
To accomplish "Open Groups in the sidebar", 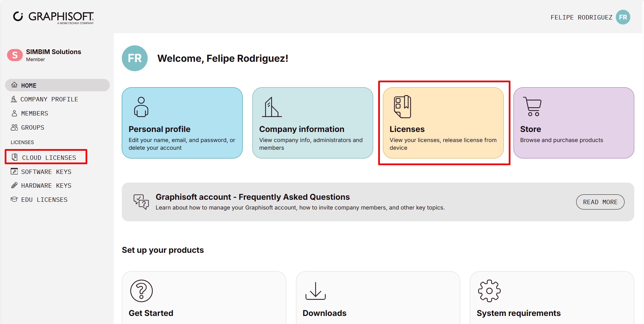I will [x=33, y=128].
